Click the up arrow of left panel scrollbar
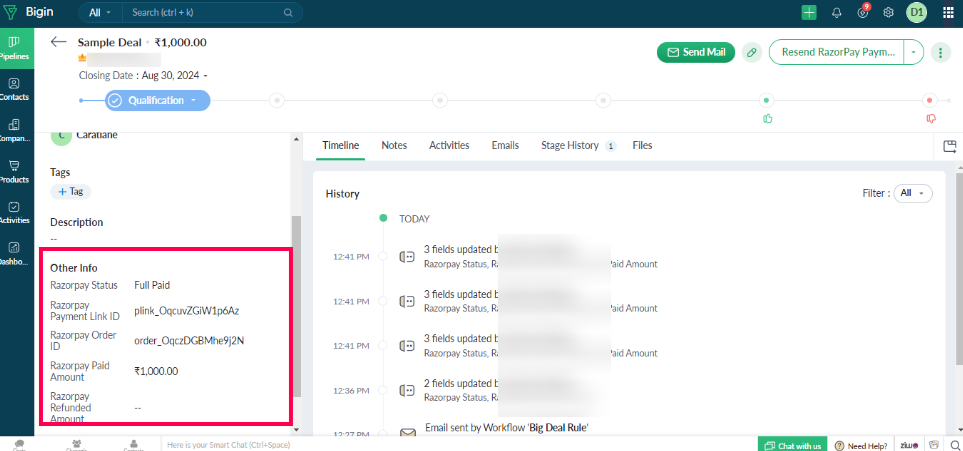Screen dimensions: 963x451 tap(297, 139)
